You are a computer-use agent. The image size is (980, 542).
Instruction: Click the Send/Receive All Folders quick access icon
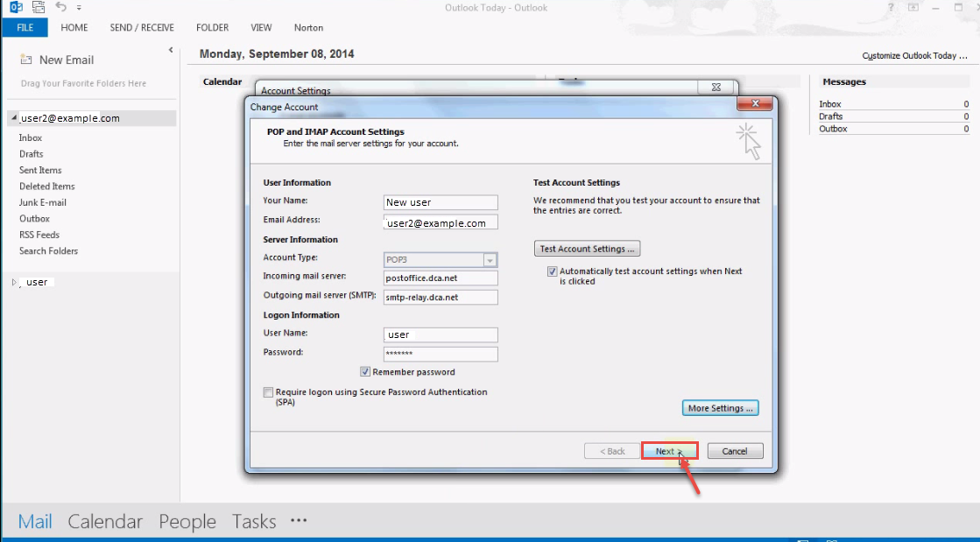click(x=39, y=8)
